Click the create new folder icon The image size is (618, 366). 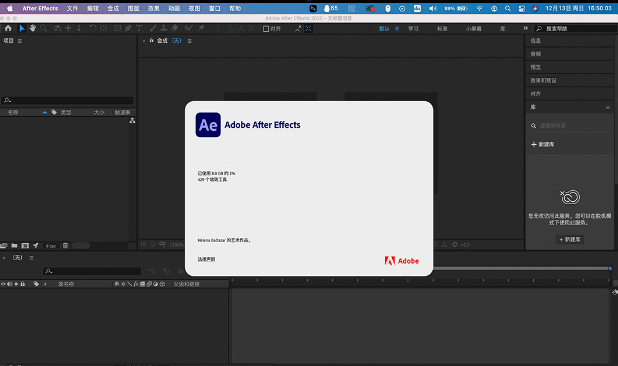tap(14, 245)
